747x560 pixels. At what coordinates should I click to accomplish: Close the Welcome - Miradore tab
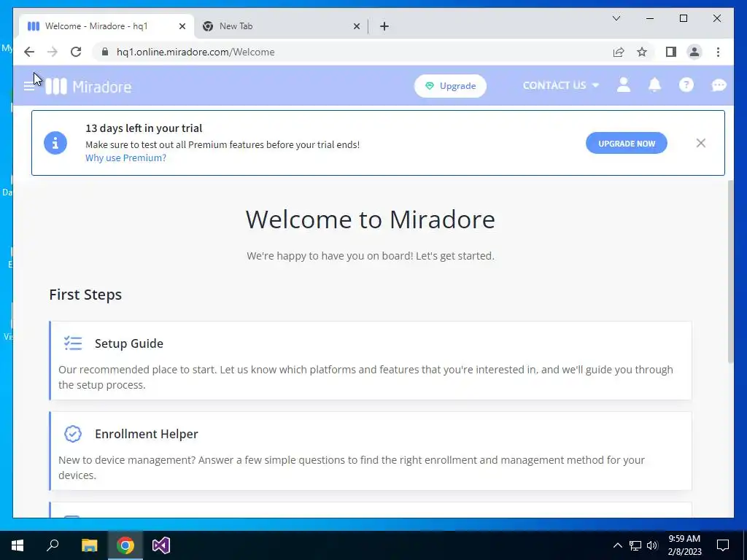tap(182, 26)
